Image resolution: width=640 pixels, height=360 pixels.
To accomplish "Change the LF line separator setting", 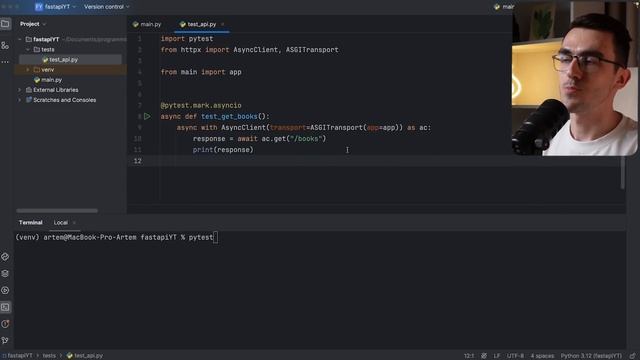I will [497, 356].
